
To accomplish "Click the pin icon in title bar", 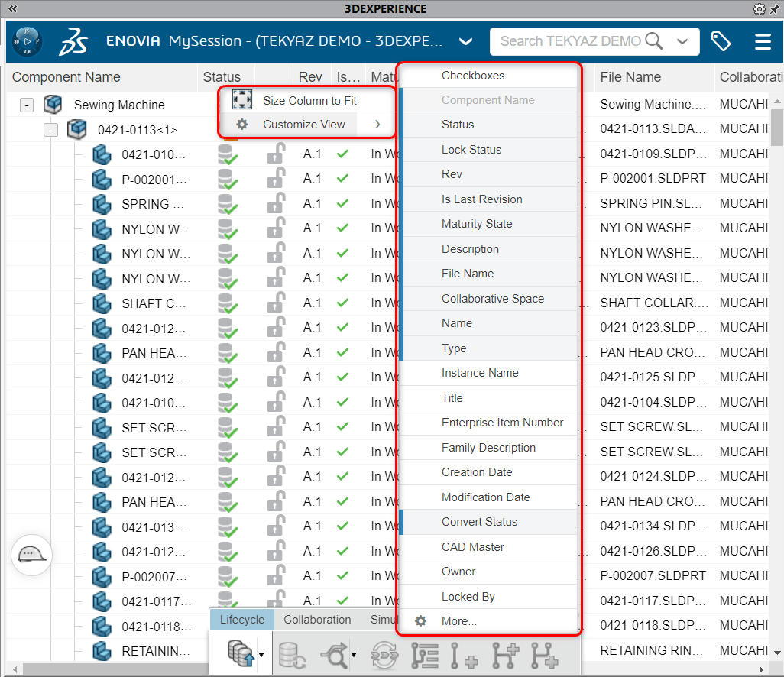I will (775, 9).
